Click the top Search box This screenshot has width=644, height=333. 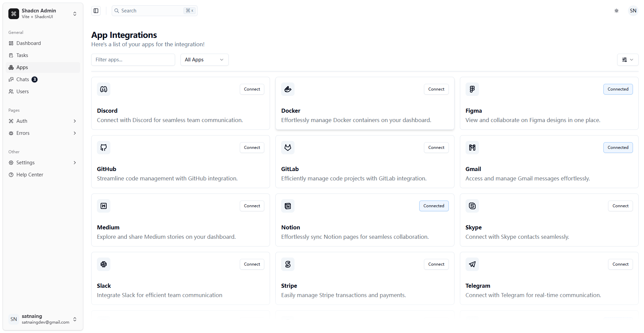click(155, 11)
